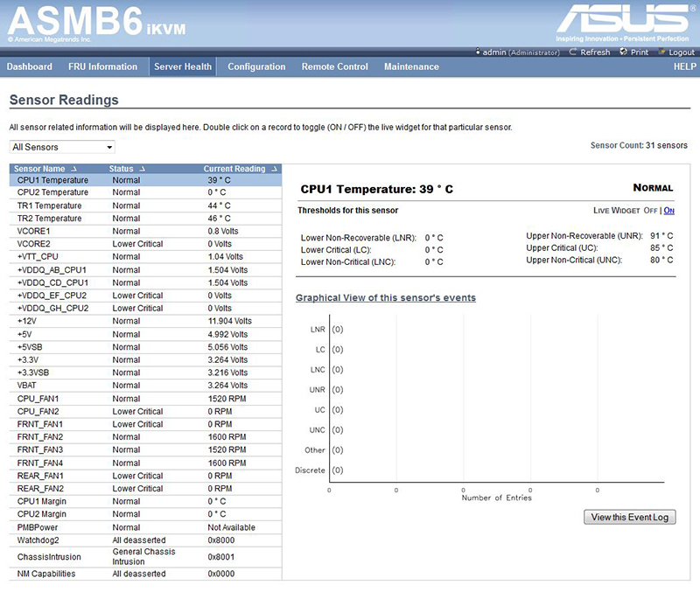The image size is (700, 592).
Task: Select the REAR_FAN2 row
Action: coord(145,489)
